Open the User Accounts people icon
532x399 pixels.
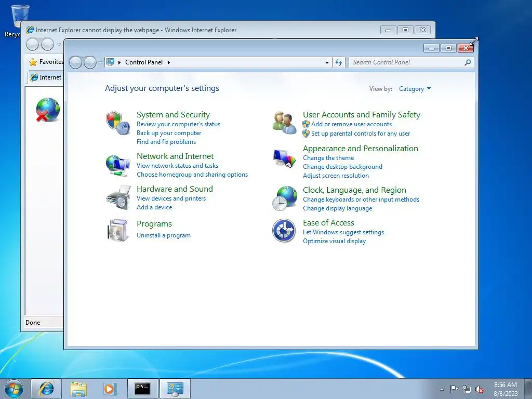pos(284,123)
